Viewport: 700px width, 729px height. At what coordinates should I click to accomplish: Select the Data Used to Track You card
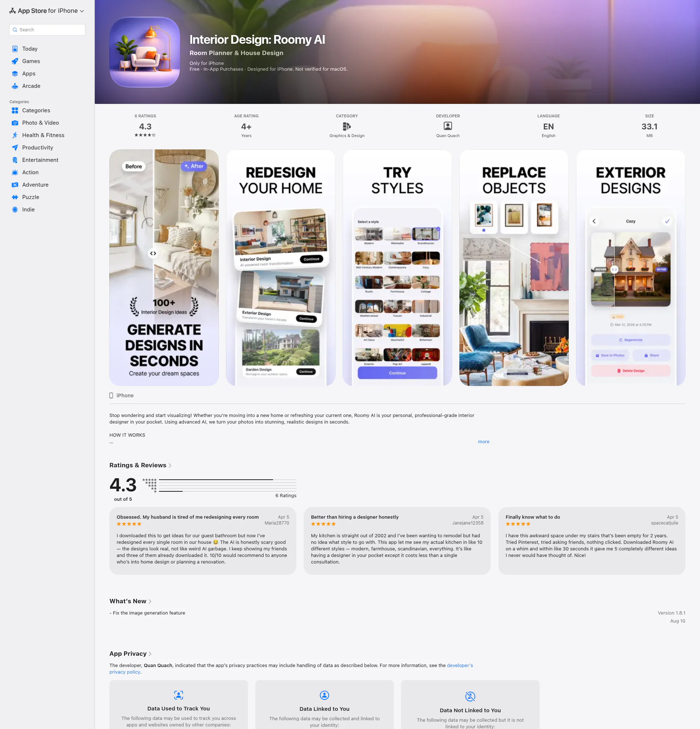click(x=179, y=705)
